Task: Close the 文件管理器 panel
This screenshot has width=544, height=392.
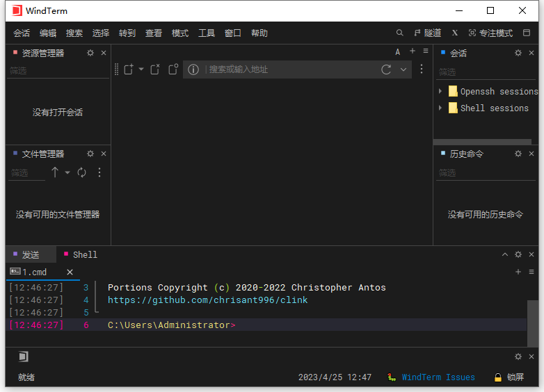Action: point(104,154)
